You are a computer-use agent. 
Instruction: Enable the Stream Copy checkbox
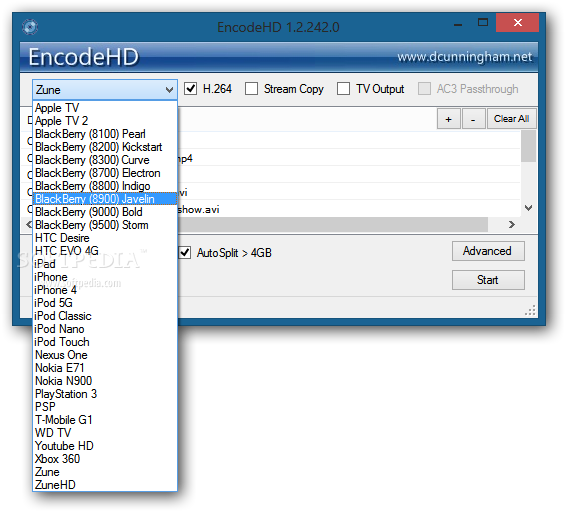(x=251, y=89)
